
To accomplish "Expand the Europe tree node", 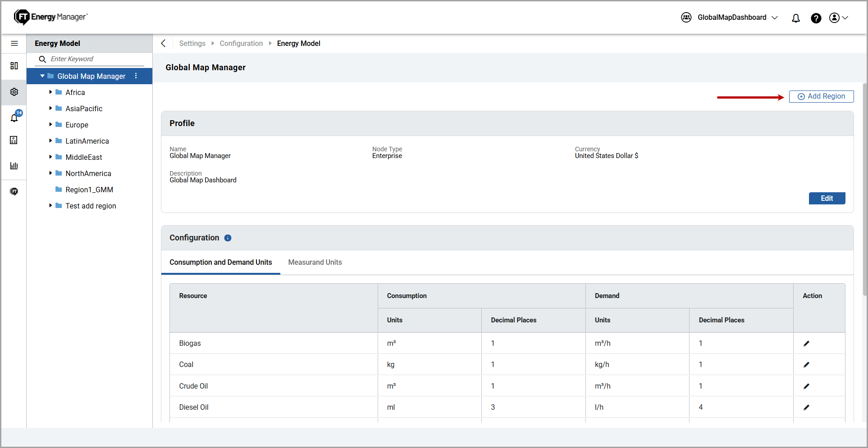I will tap(50, 124).
